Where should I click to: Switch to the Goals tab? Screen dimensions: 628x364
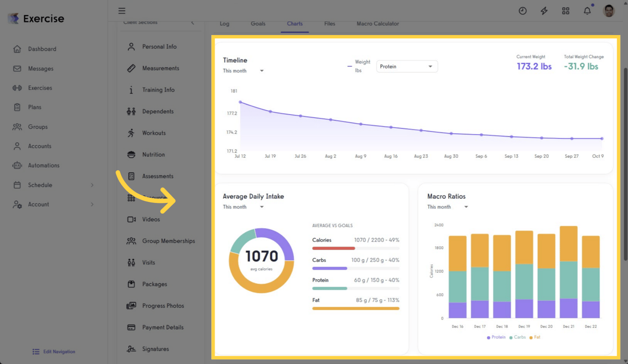[258, 23]
